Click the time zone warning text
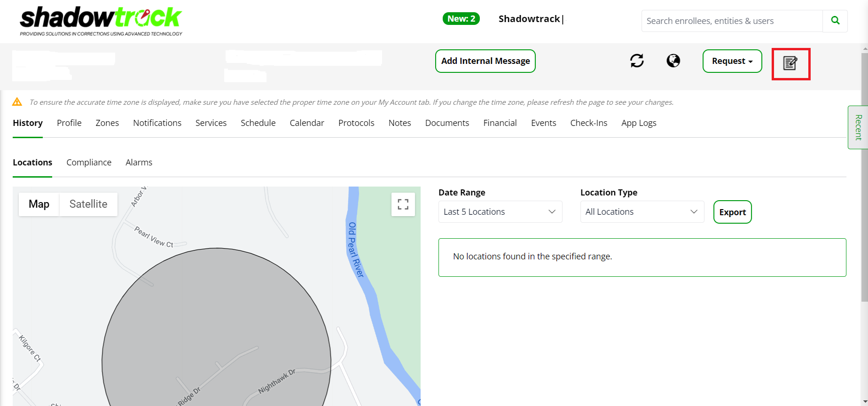The height and width of the screenshot is (406, 868). click(x=352, y=102)
